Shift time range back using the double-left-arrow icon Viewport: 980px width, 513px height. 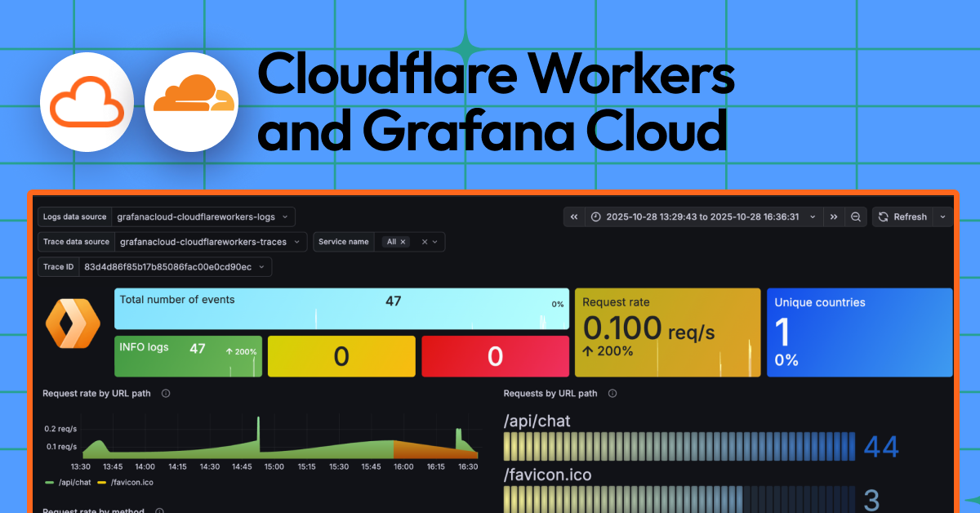574,216
